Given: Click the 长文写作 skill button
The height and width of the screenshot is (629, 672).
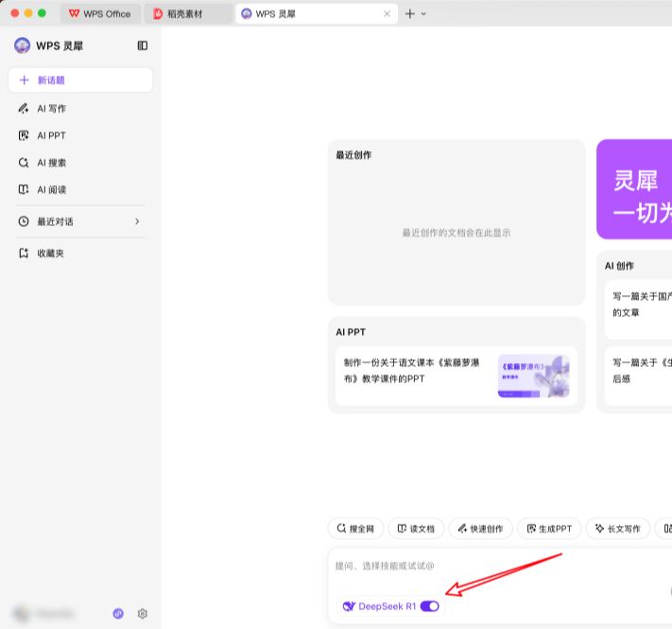Looking at the screenshot, I should [618, 529].
